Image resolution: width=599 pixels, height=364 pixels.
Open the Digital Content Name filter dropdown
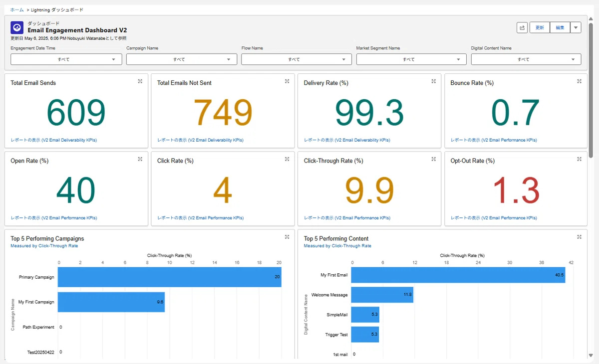point(526,59)
